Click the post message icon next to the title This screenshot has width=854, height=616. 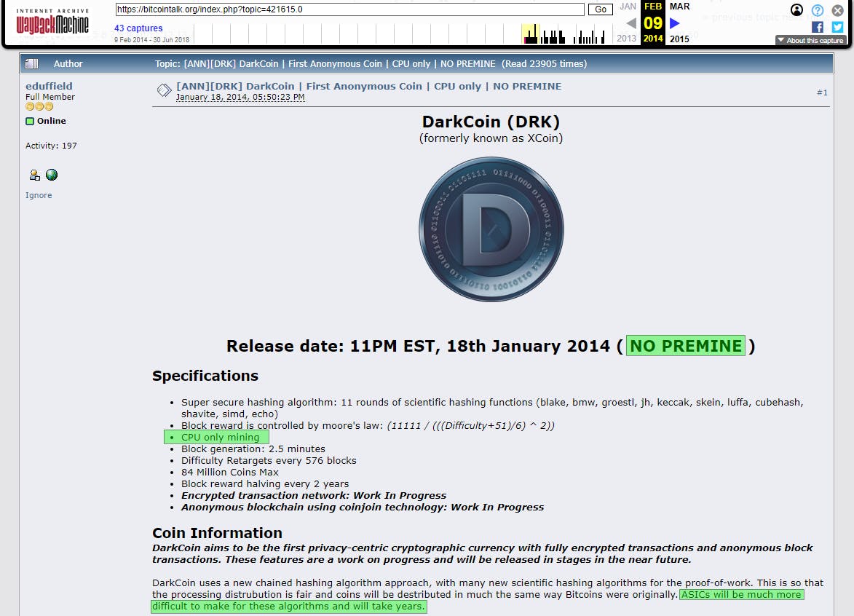point(164,90)
